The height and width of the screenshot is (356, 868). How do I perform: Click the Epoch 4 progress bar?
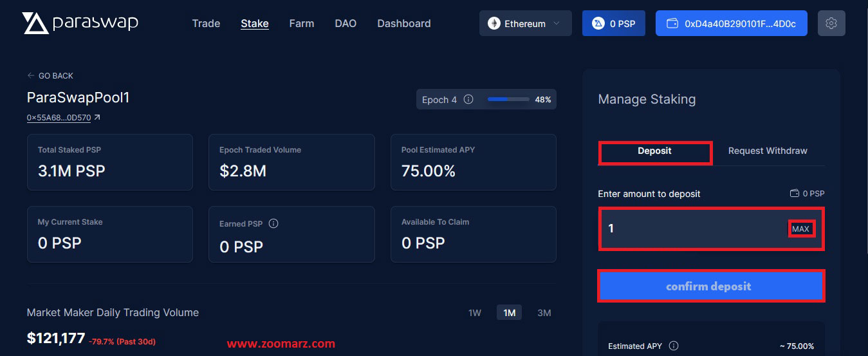click(508, 100)
